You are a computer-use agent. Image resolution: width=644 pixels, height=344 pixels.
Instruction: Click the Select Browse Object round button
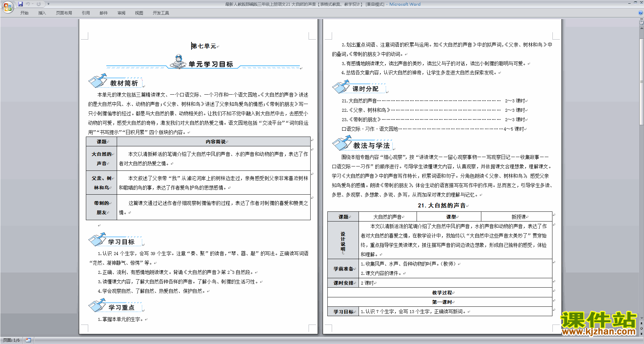pyautogui.click(x=642, y=328)
